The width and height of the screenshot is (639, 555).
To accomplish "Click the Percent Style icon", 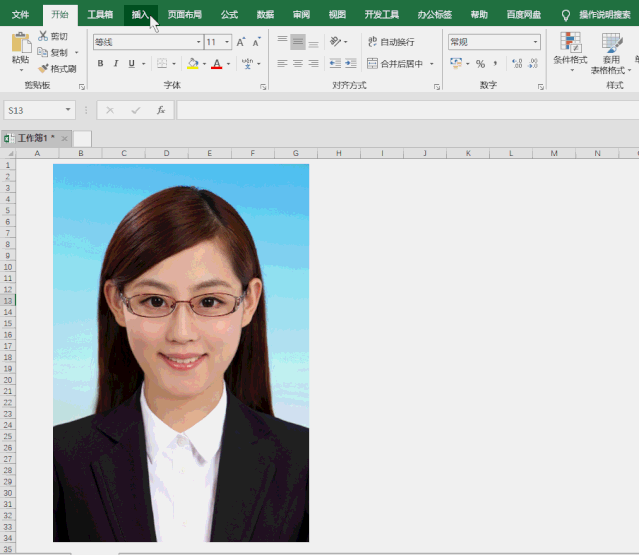I will click(480, 64).
